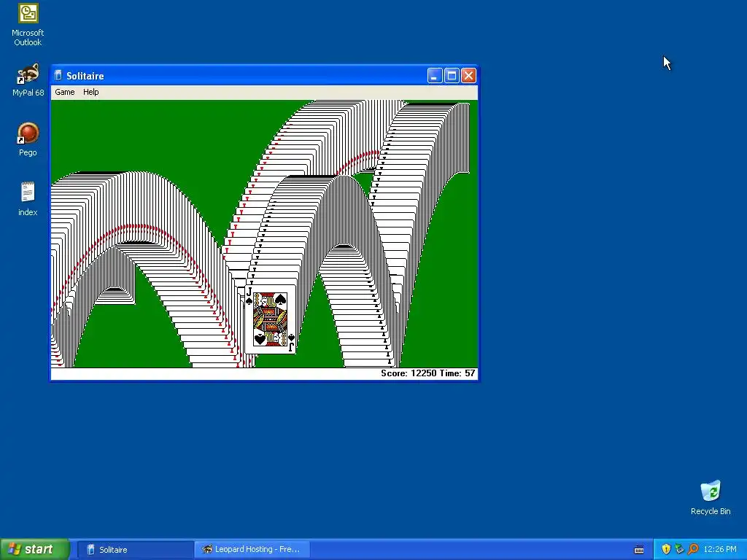
Task: Close the Solitaire window
Action: [x=469, y=76]
